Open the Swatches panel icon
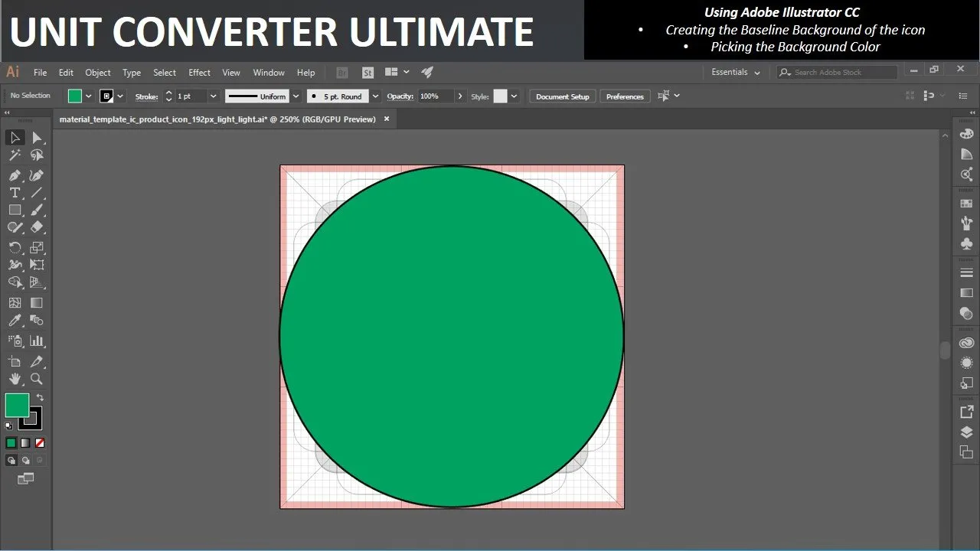The height and width of the screenshot is (551, 980). [x=966, y=204]
